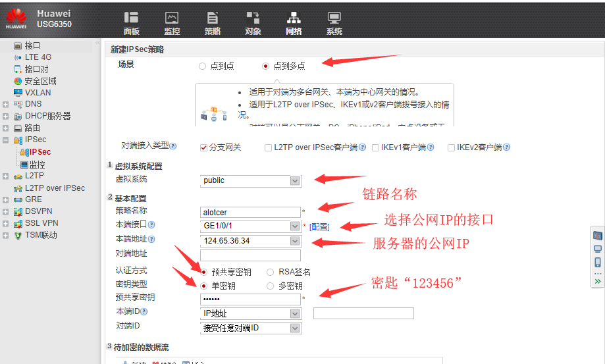Open 监控 under the IPSec tree
The height and width of the screenshot is (364, 605).
[x=38, y=165]
